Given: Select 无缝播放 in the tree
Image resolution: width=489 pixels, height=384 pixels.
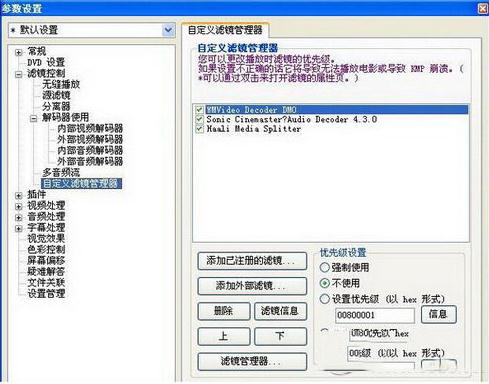Looking at the screenshot, I should [61, 84].
